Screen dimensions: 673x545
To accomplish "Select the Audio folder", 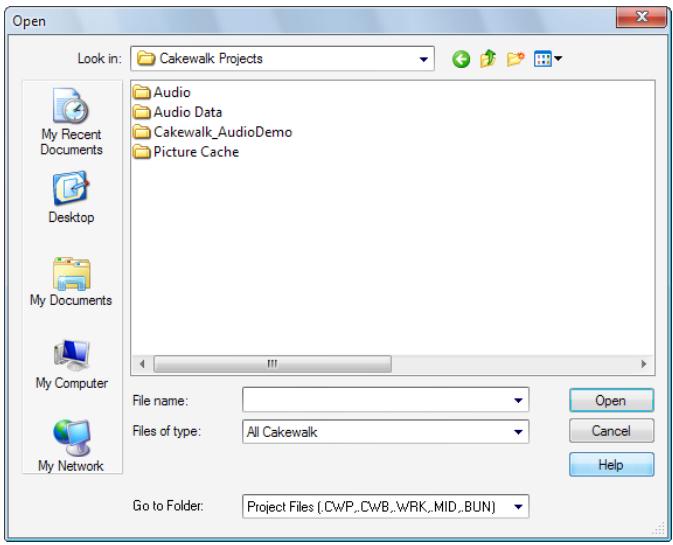I will click(x=162, y=92).
